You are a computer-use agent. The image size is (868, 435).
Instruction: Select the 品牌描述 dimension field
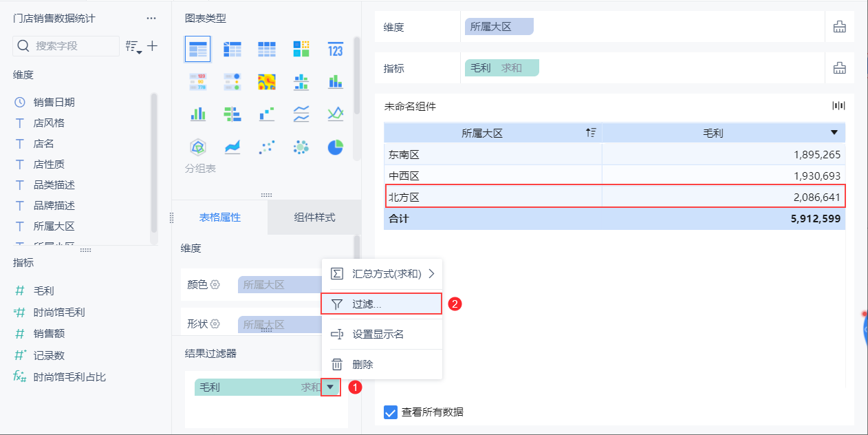(54, 205)
